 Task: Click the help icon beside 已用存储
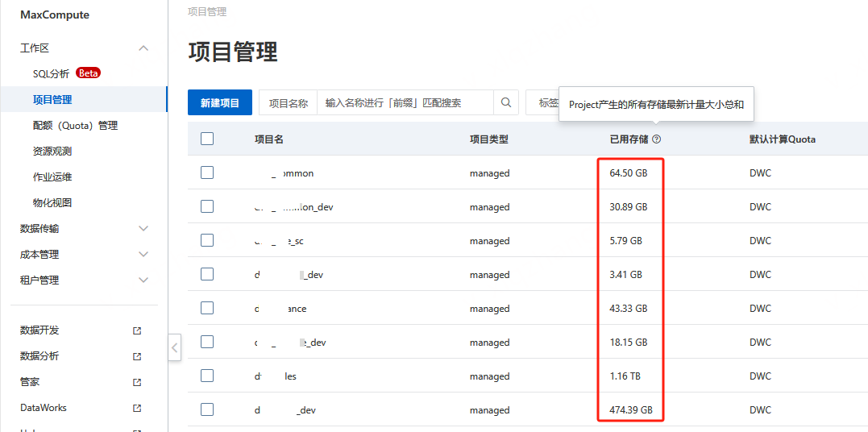pos(657,139)
